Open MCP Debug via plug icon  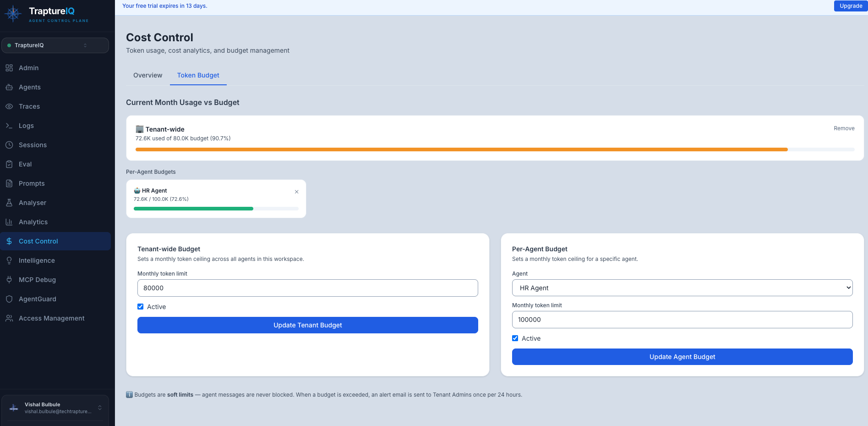[9, 280]
